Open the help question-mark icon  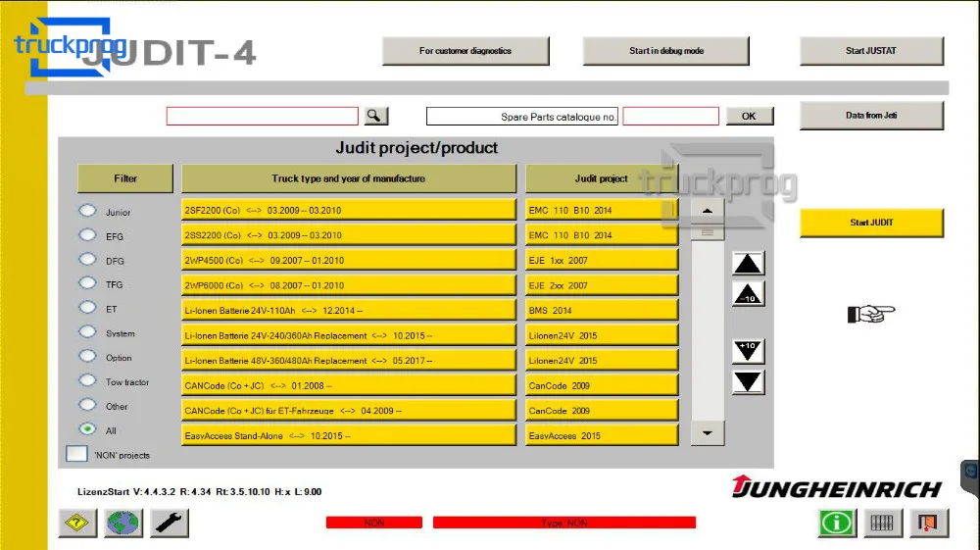pyautogui.click(x=77, y=523)
